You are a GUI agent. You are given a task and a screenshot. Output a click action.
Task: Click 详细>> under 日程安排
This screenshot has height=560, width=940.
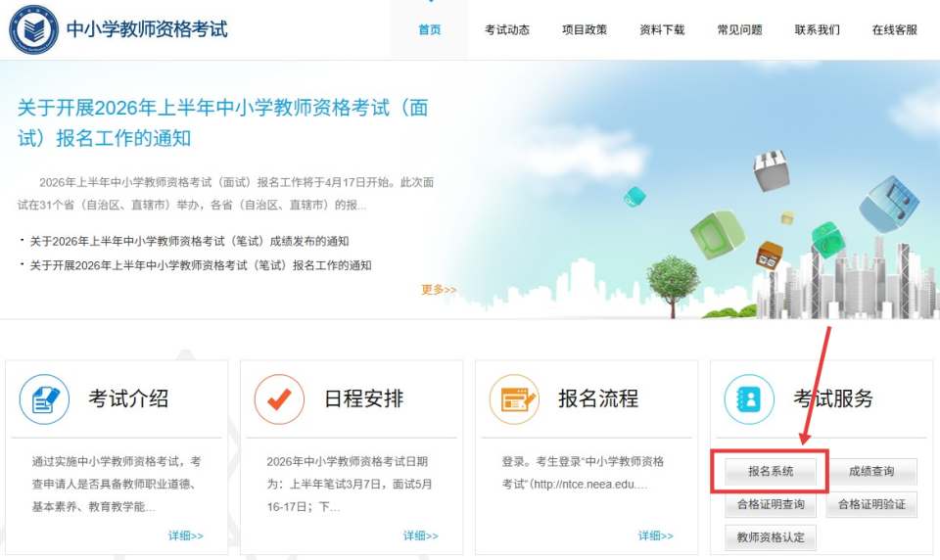(x=421, y=536)
